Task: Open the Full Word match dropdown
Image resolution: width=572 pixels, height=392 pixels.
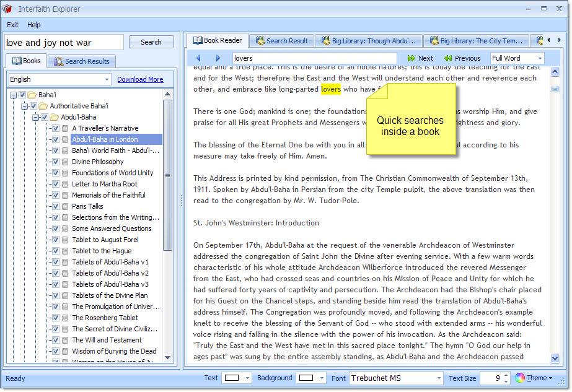Action: 540,58
